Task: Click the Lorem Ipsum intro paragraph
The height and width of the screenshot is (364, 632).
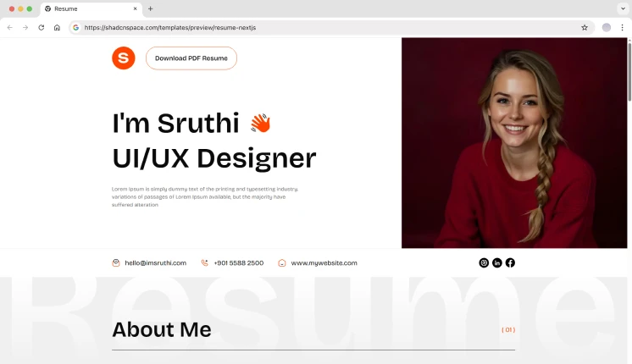Action: click(205, 197)
